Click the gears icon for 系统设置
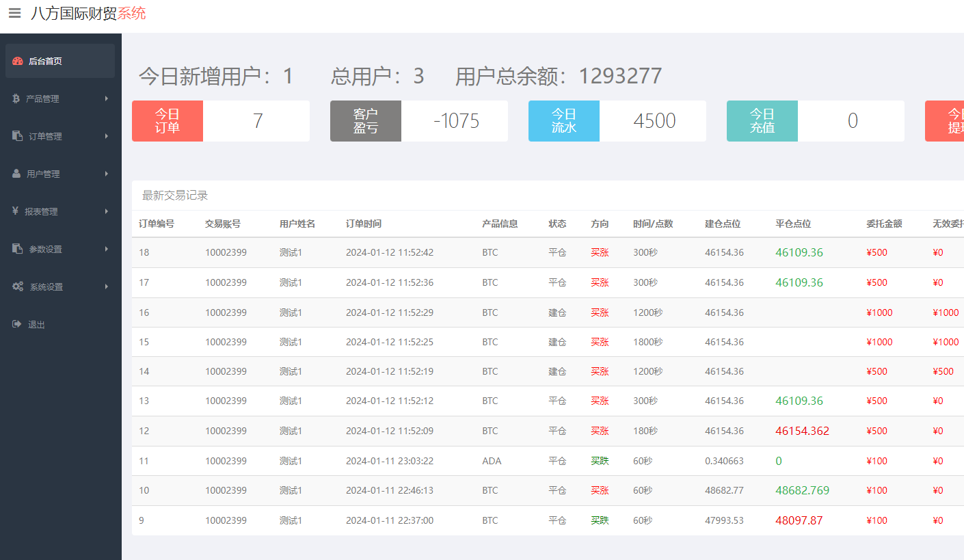The width and height of the screenshot is (964, 560). [x=18, y=286]
